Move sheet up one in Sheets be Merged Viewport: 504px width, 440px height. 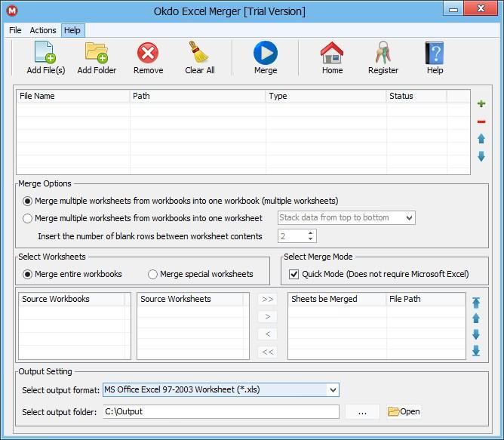click(476, 318)
